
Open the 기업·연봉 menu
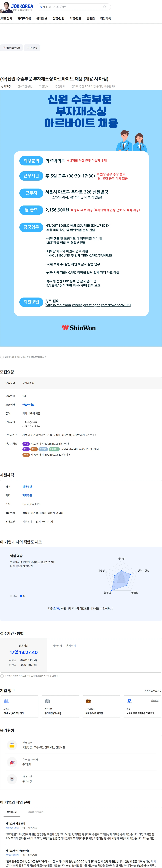(75, 19)
